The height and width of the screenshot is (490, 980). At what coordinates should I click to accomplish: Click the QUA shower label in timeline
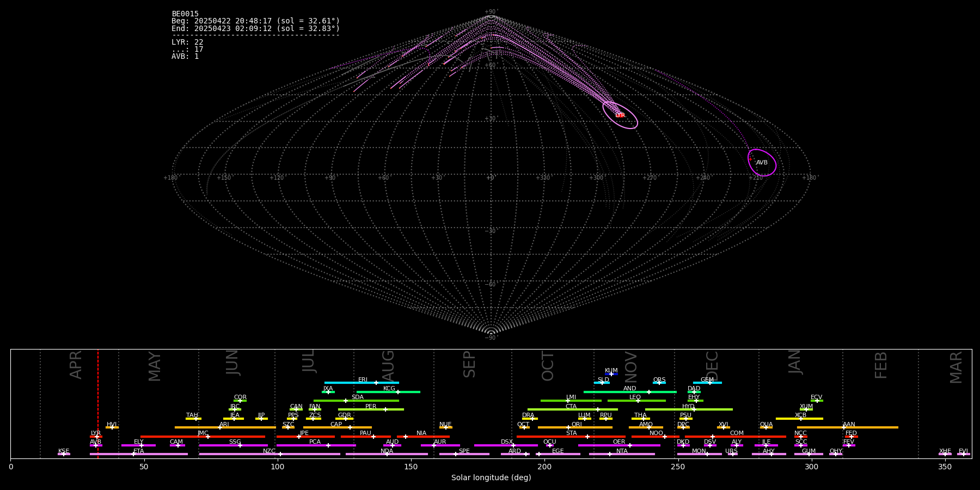[766, 425]
